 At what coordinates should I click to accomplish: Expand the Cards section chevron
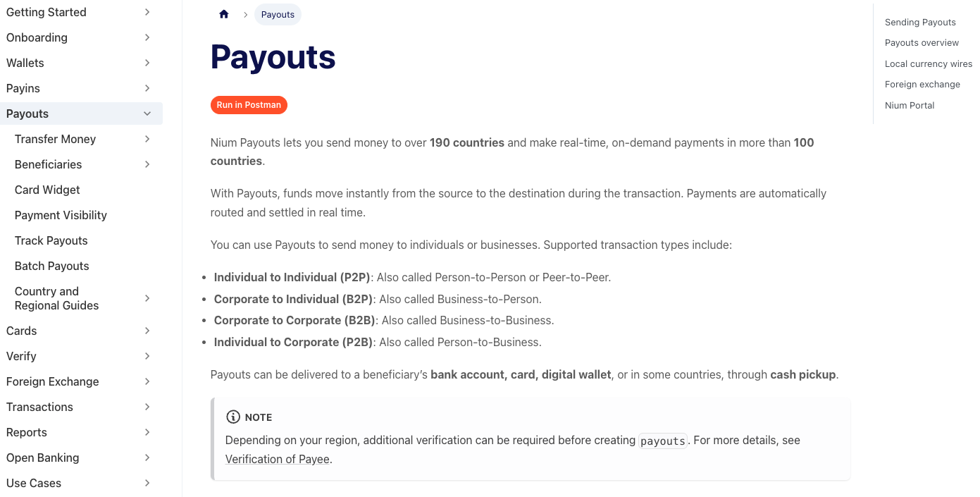tap(147, 331)
